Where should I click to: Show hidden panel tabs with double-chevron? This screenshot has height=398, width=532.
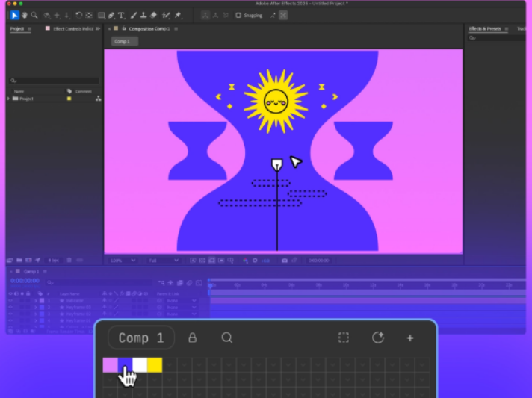point(98,29)
